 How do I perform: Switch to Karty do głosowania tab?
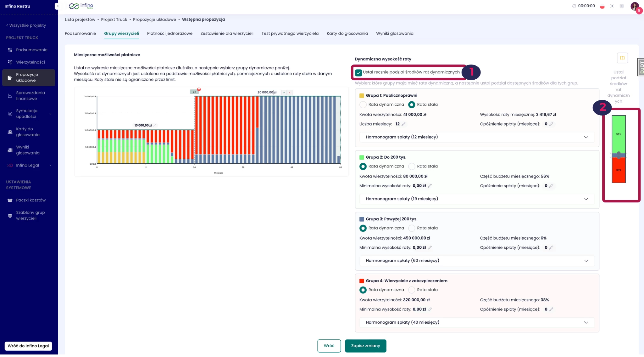click(347, 33)
